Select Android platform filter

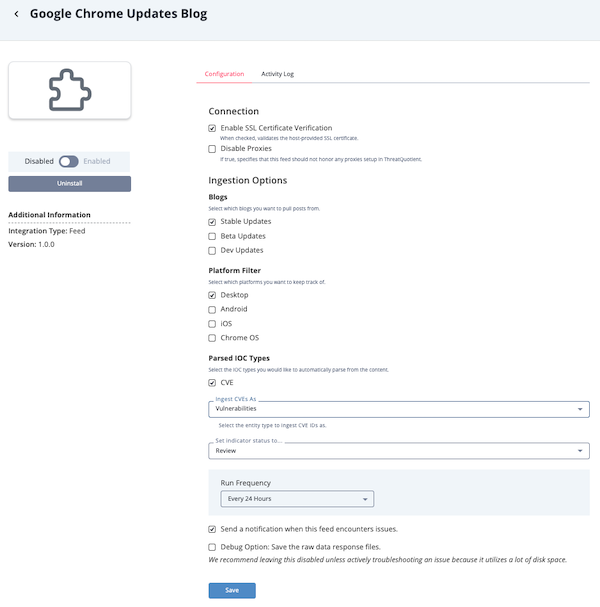[x=212, y=309]
